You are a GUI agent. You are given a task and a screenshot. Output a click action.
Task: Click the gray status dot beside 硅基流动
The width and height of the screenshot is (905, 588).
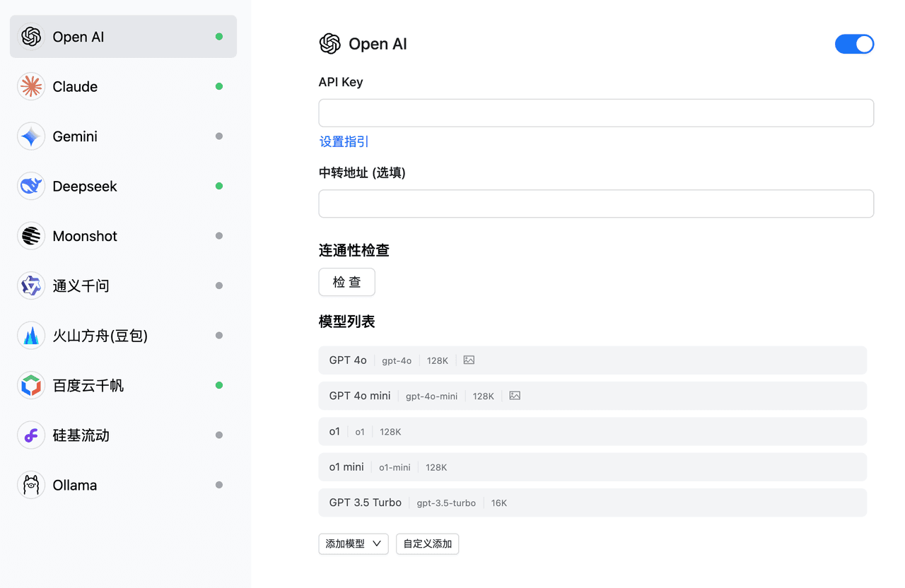tap(219, 435)
